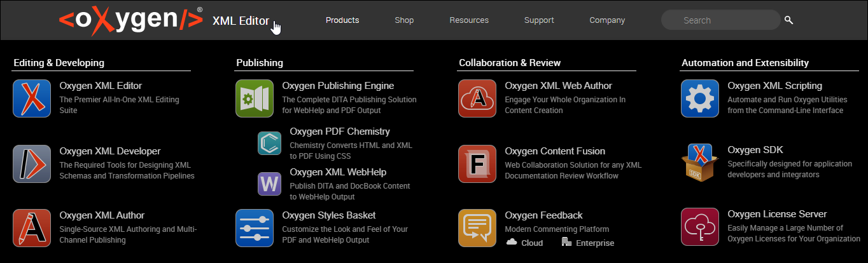Screen dimensions: 868x263
Task: Click the Oxygen XML Developer icon
Action: (32, 164)
